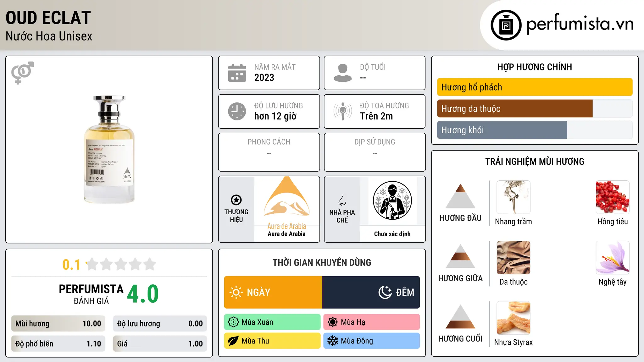Click the Thời gian khuyên dùng heading
This screenshot has height=362, width=644.
point(322,262)
